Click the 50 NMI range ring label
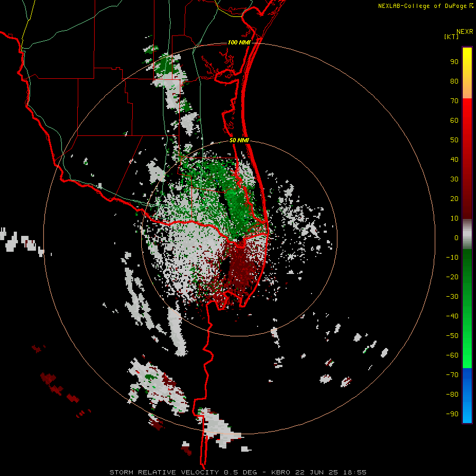The image size is (476, 476). tap(239, 140)
